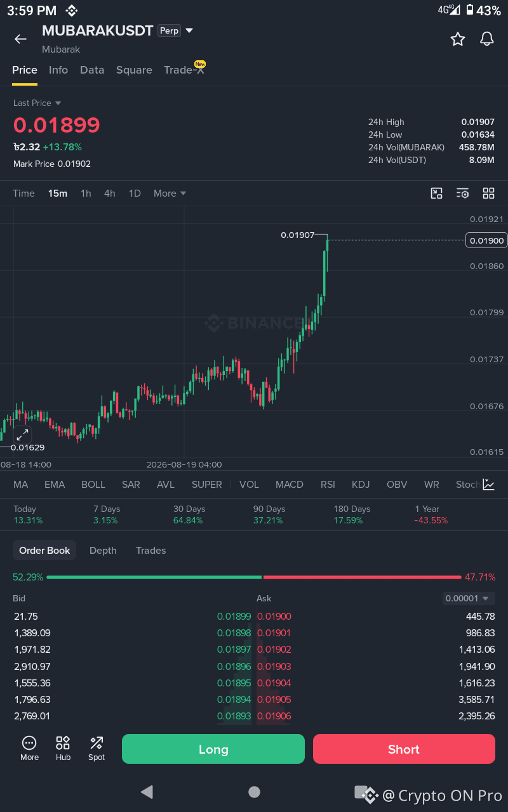Click the Long button
Screen dimensions: 508x812
point(213,749)
